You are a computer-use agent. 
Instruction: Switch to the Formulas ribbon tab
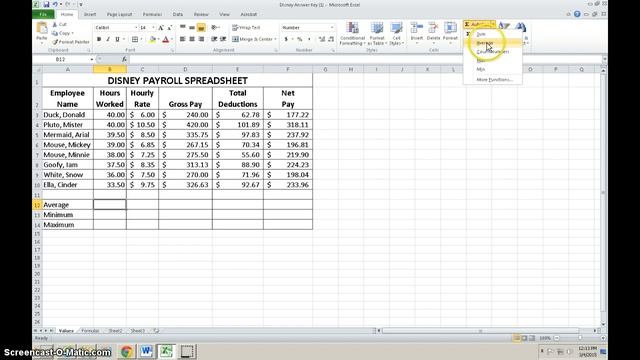tap(152, 14)
